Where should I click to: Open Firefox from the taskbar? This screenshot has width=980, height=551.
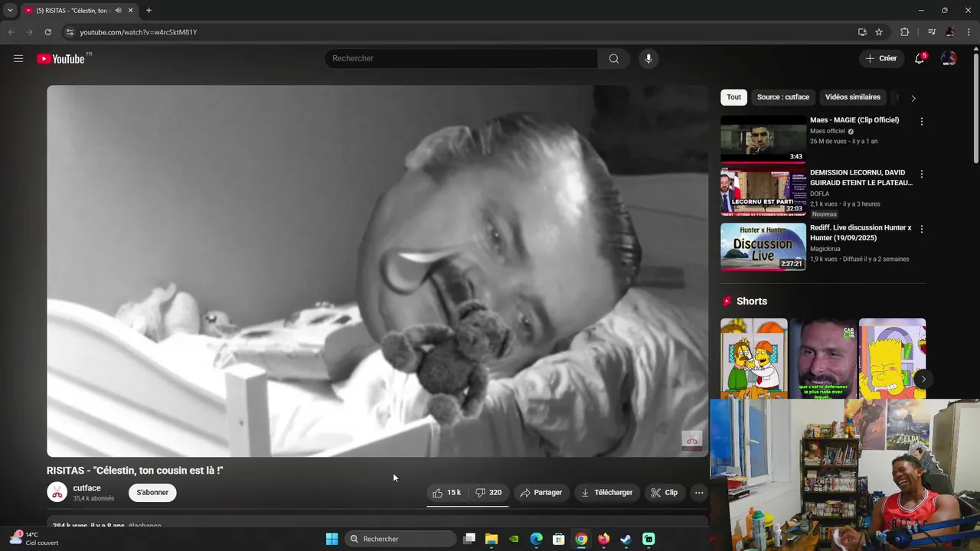603,539
